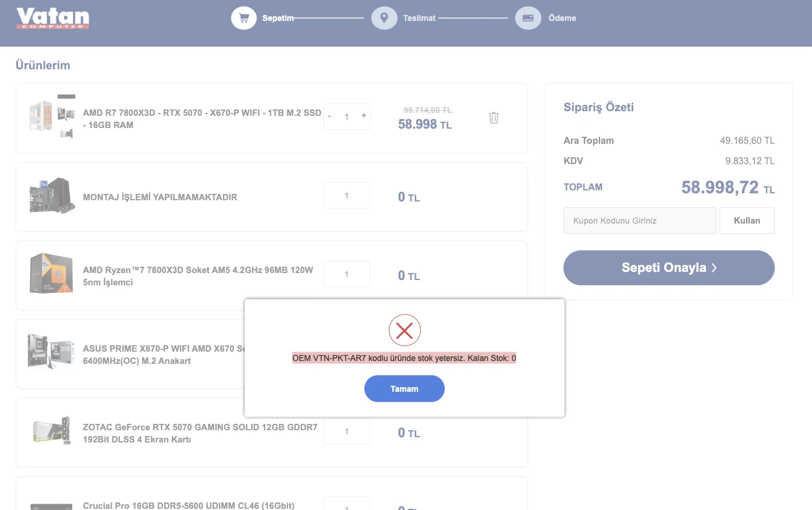The height and width of the screenshot is (510, 812).
Task: Open the AMD Ryzen 7 7800X3D İşlemci link
Action: point(198,276)
